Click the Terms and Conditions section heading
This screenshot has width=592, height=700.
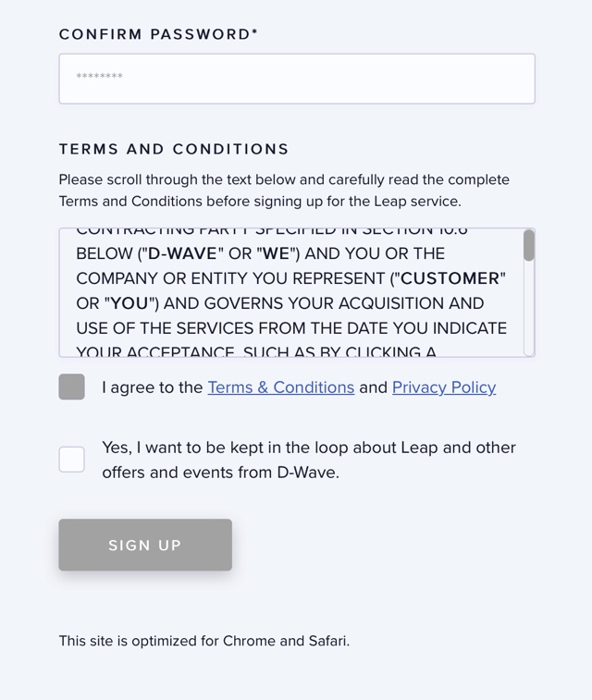174,149
